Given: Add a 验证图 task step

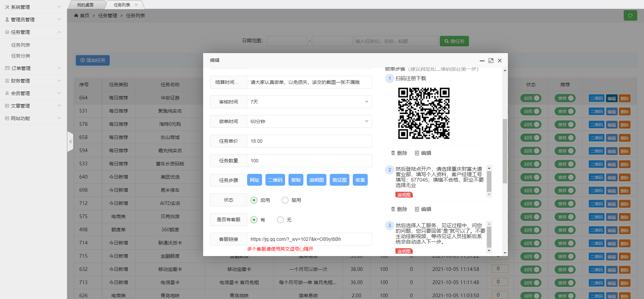Looking at the screenshot, I should (340, 180).
